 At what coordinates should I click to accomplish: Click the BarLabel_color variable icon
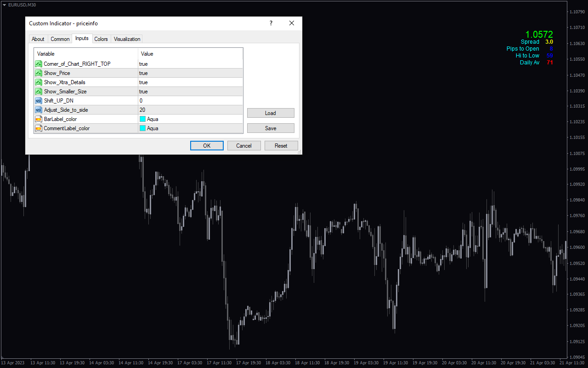[39, 119]
